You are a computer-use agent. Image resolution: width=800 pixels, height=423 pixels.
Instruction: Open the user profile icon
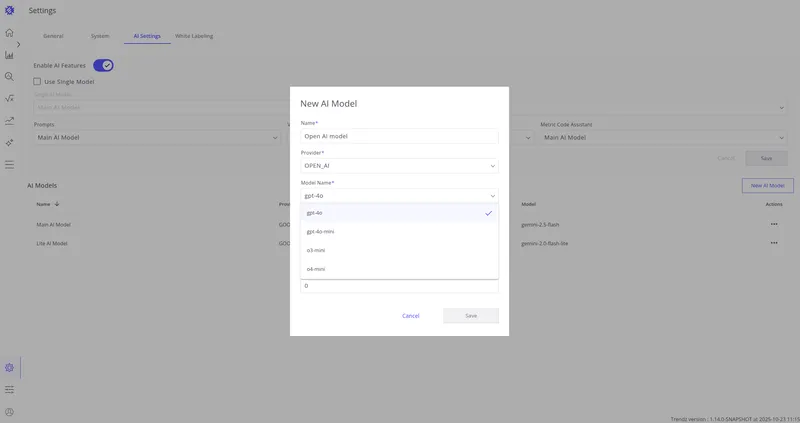(x=9, y=412)
